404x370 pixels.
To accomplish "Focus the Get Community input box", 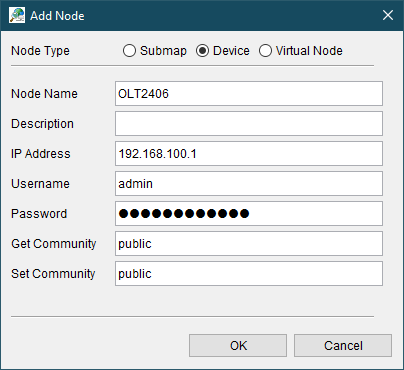I will (249, 244).
